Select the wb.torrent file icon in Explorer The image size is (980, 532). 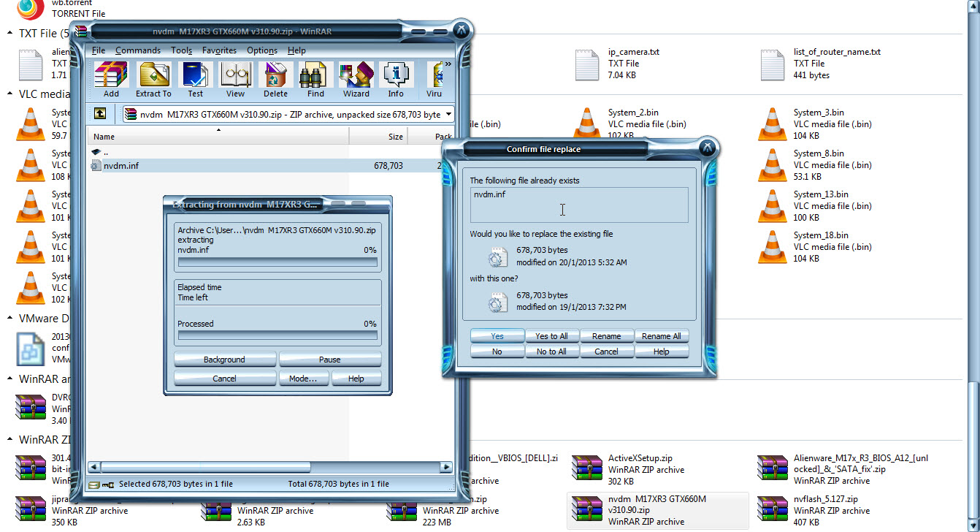[29, 7]
